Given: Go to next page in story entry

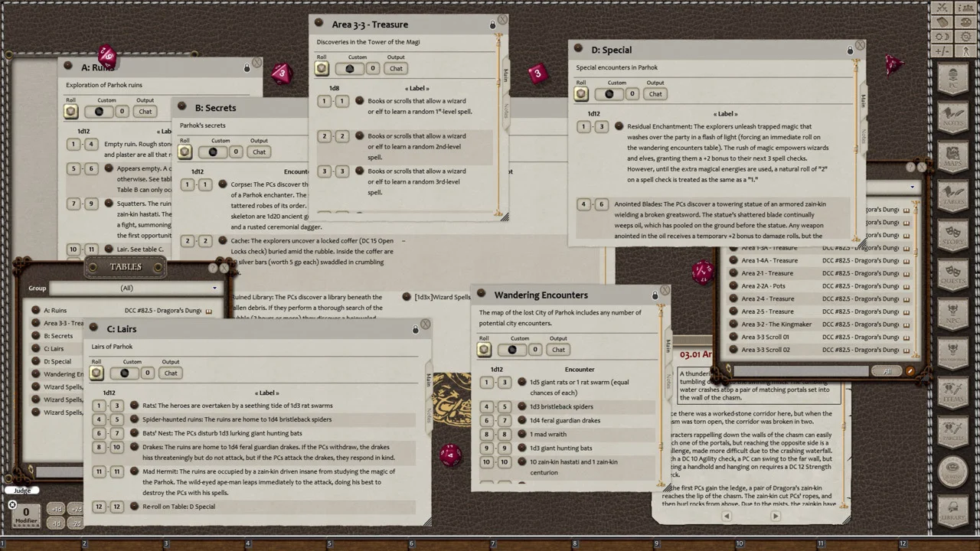Looking at the screenshot, I should tap(775, 516).
